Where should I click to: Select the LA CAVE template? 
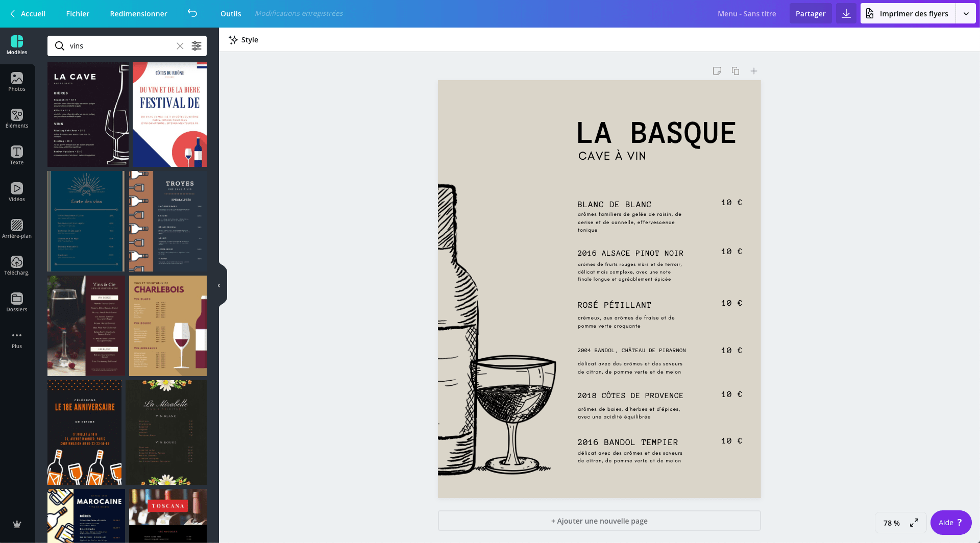point(88,115)
